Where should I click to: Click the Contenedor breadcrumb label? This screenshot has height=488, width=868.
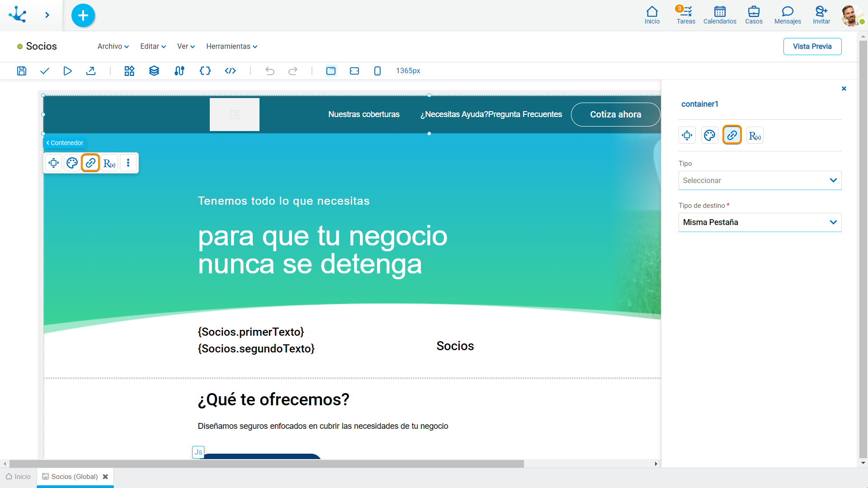click(65, 143)
